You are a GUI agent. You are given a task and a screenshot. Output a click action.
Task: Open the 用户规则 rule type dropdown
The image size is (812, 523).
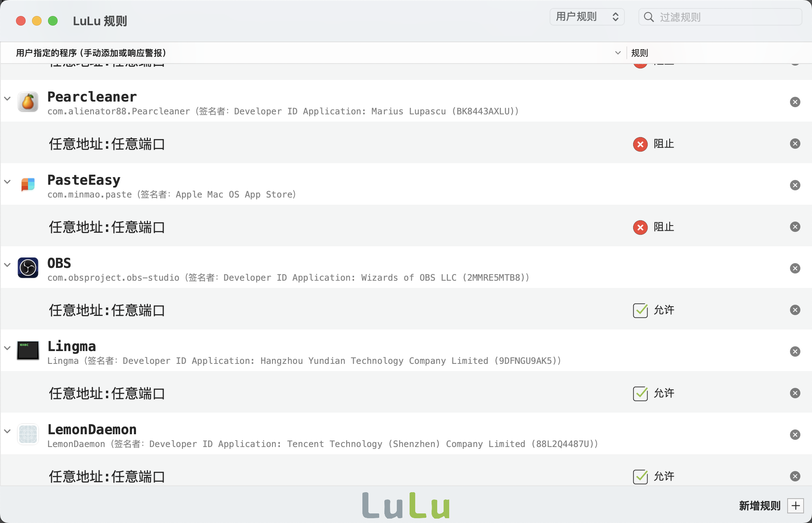coord(587,17)
